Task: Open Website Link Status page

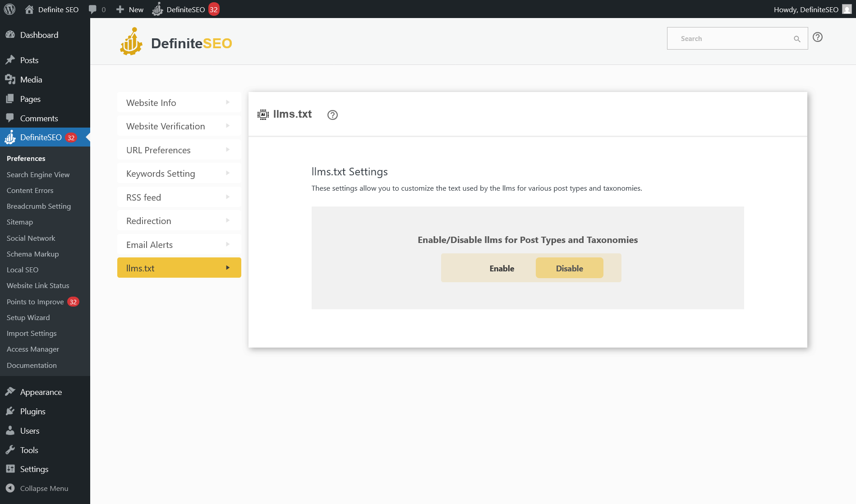Action: tap(38, 285)
